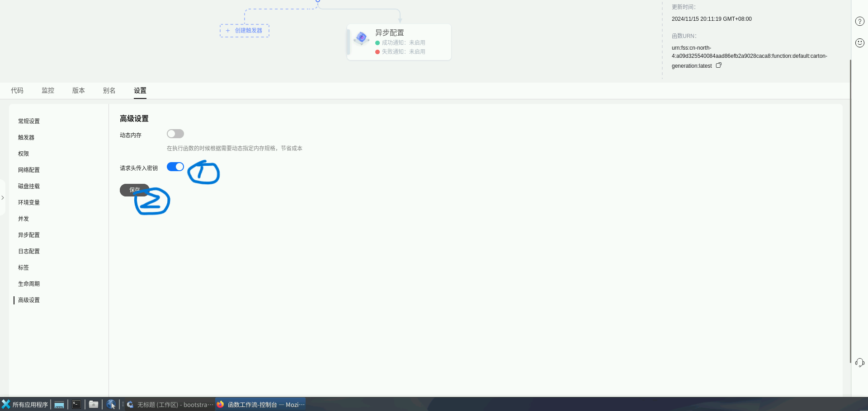
Task: Select 异步配置 in the settings sidebar
Action: coord(29,235)
